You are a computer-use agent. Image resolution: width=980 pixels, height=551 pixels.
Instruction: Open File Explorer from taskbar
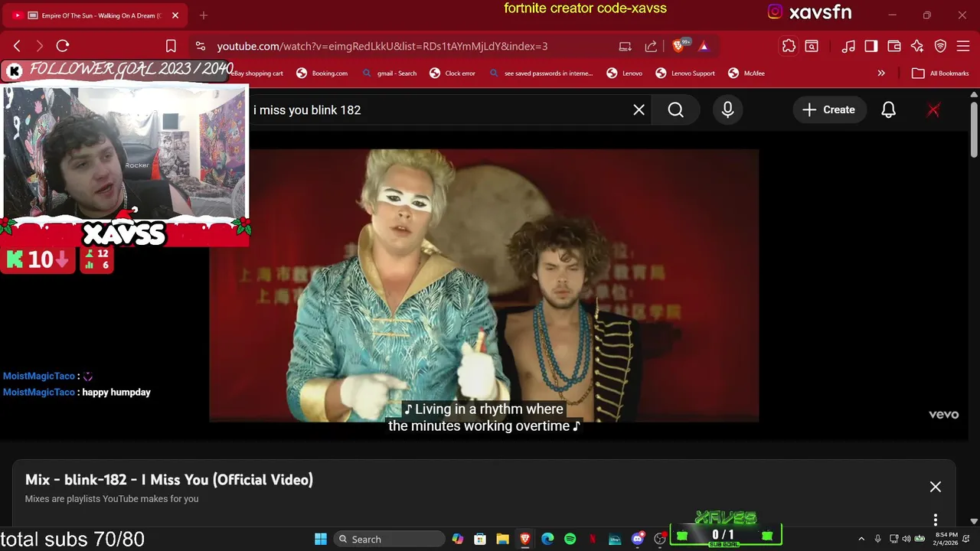click(x=502, y=539)
